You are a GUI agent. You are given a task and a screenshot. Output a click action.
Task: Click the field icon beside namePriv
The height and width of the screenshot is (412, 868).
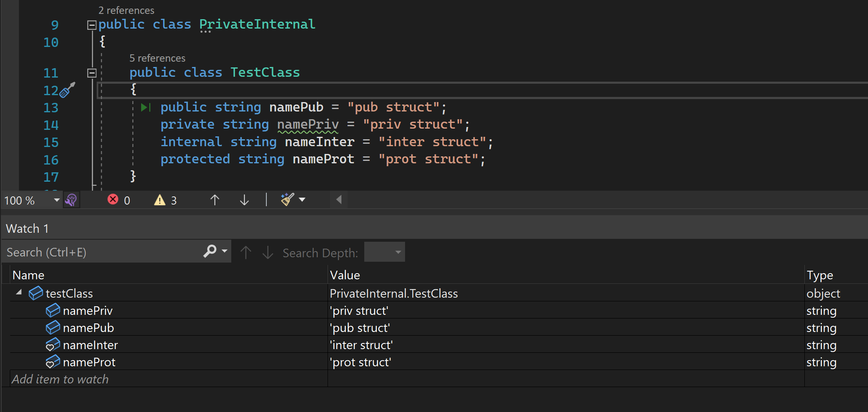[x=53, y=310]
